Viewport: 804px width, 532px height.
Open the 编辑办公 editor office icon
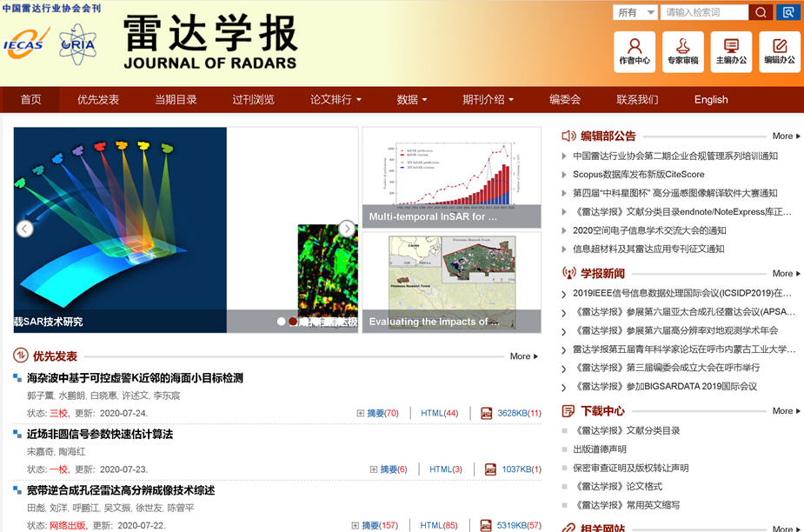pyautogui.click(x=779, y=51)
